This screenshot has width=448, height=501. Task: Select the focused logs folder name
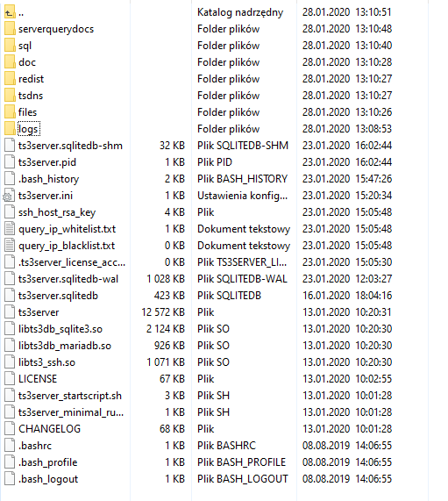(x=28, y=129)
